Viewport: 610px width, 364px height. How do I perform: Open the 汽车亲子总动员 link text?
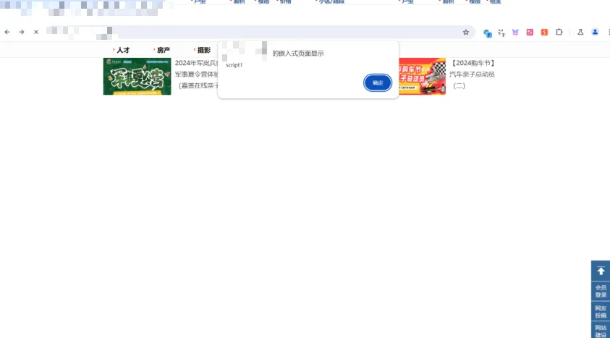(472, 75)
